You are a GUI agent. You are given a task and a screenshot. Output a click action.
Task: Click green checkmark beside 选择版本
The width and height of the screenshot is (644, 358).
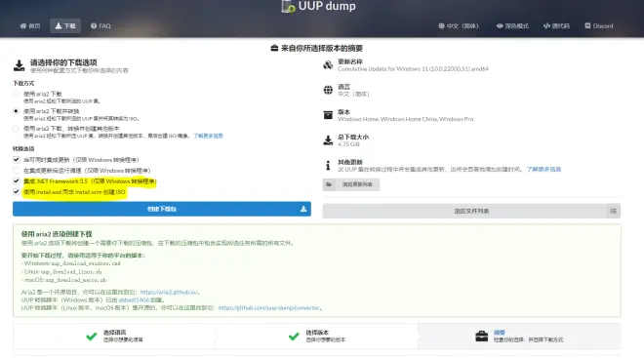[294, 337]
